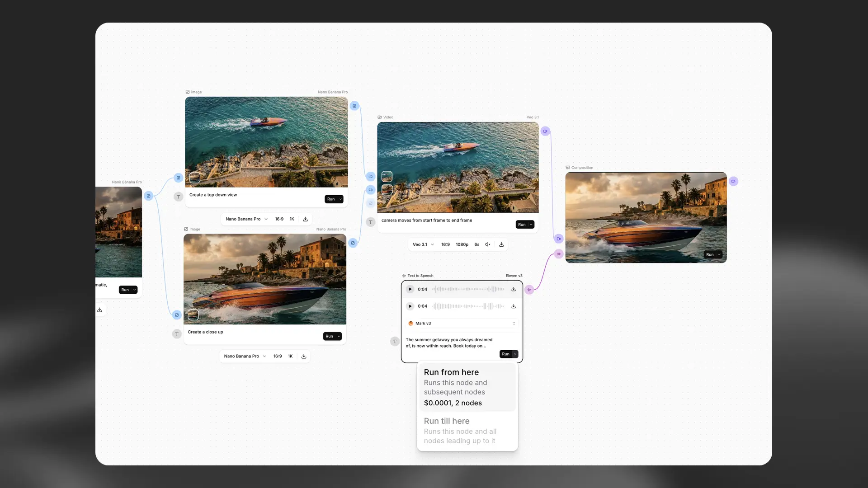Click the start frame thumbnail on the video node

387,177
